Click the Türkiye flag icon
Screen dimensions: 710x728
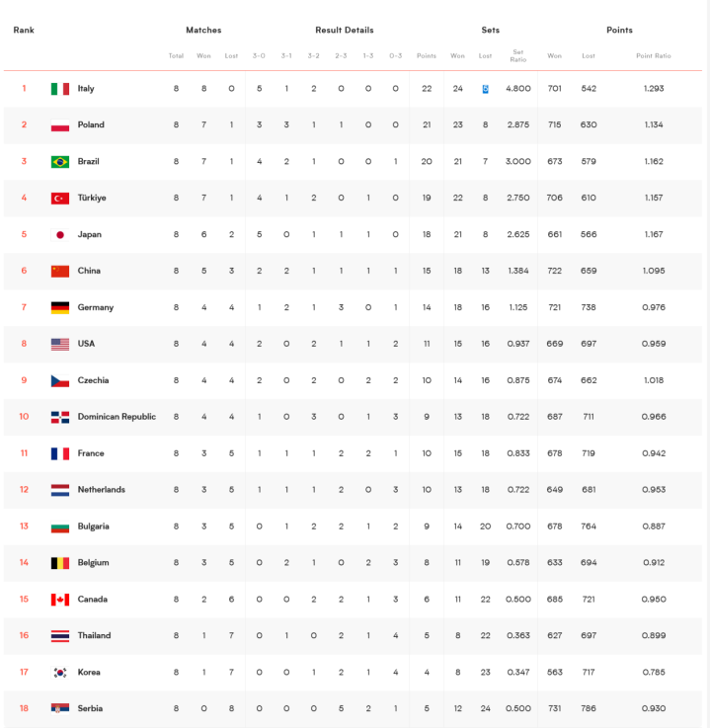[x=60, y=199]
